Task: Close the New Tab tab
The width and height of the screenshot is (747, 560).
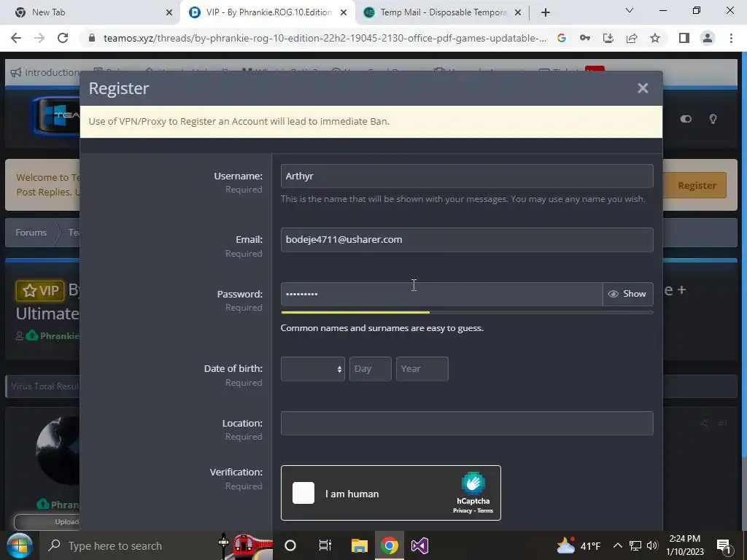Action: (x=169, y=12)
